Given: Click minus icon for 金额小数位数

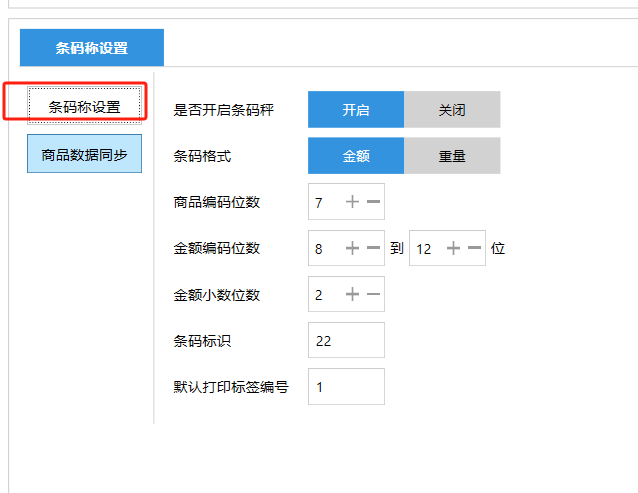Looking at the screenshot, I should click(x=373, y=294).
